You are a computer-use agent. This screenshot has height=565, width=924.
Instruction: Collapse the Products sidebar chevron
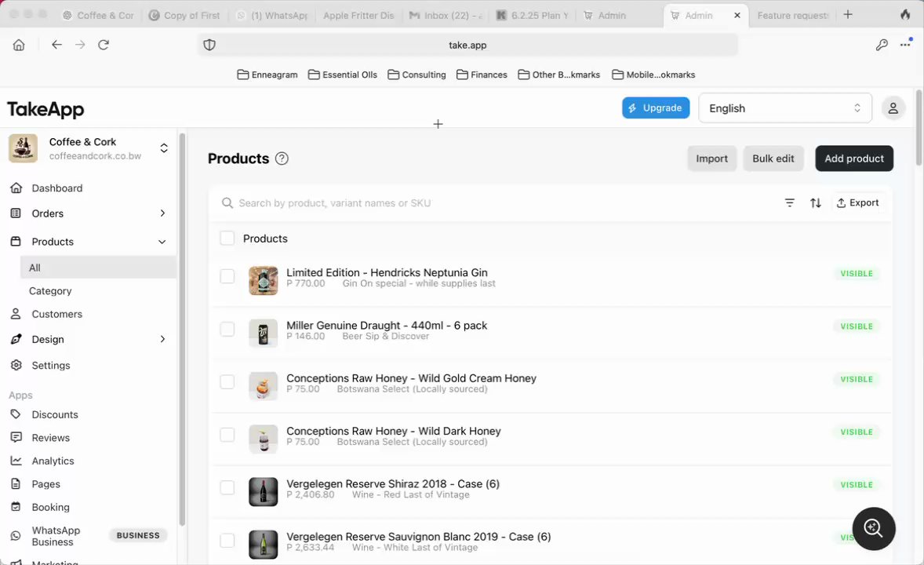[x=162, y=242]
